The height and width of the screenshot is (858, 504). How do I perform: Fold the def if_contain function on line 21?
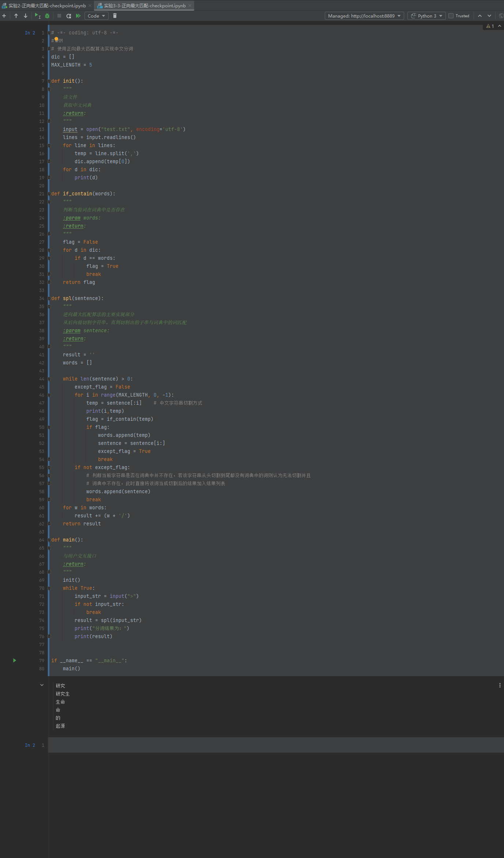[49, 194]
